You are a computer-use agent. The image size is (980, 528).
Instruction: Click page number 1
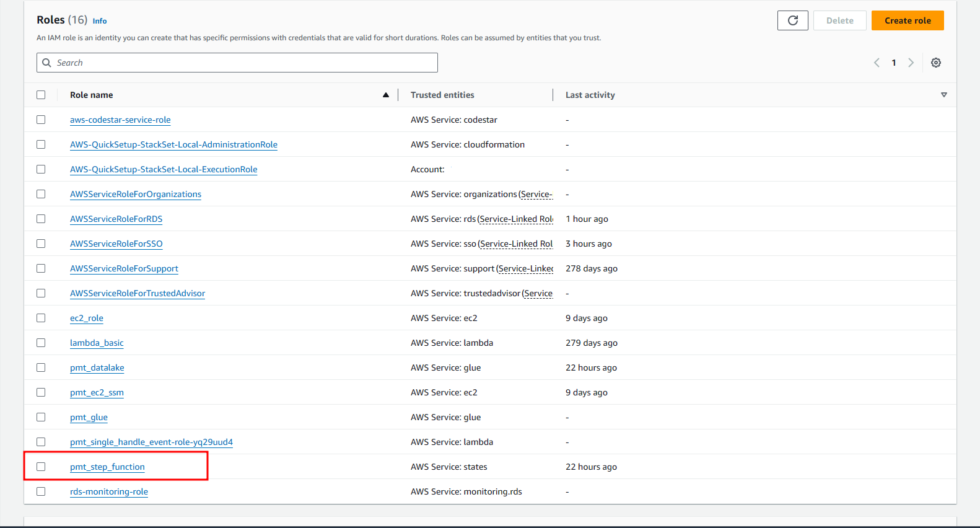(894, 63)
